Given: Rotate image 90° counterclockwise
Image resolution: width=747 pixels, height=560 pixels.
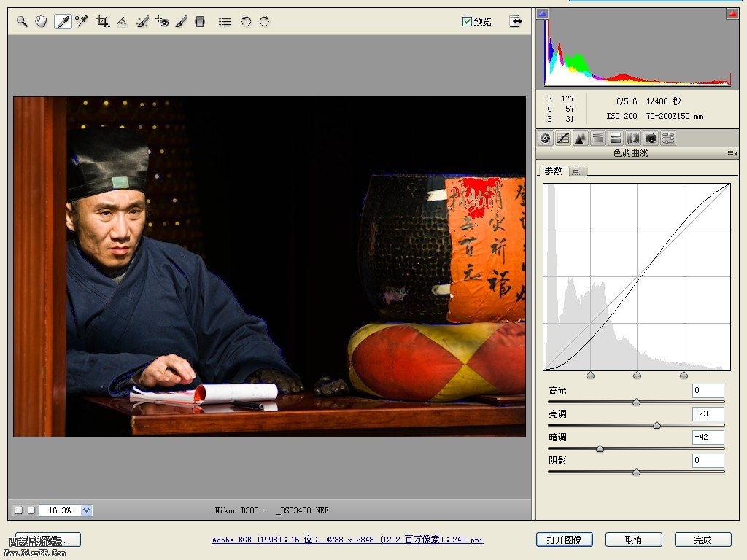Looking at the screenshot, I should 246,22.
